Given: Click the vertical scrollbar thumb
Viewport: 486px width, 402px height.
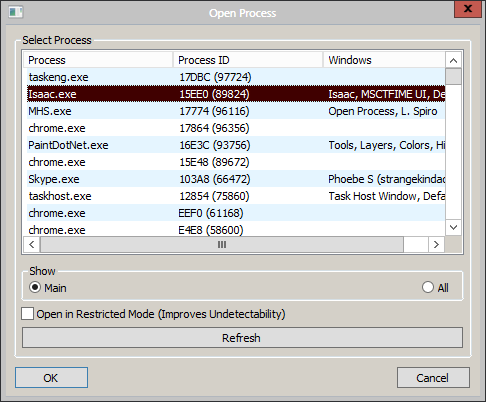Looking at the screenshot, I should [453, 77].
